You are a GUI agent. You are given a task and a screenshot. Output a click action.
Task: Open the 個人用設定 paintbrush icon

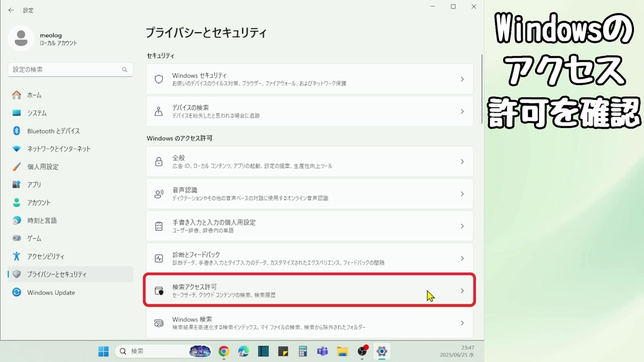[x=17, y=166]
